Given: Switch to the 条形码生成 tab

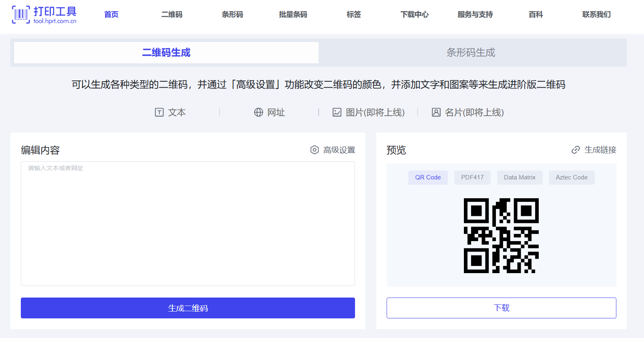Looking at the screenshot, I should point(471,52).
